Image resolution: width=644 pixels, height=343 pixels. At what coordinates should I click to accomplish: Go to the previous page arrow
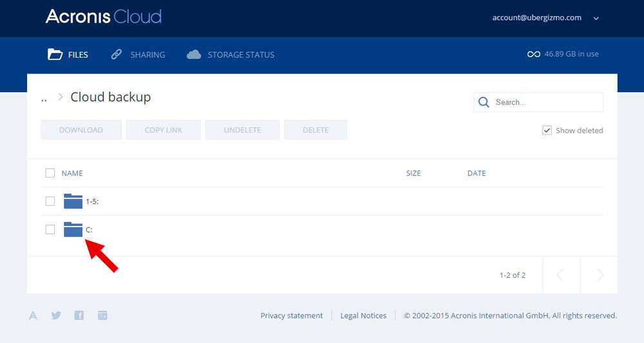point(561,275)
